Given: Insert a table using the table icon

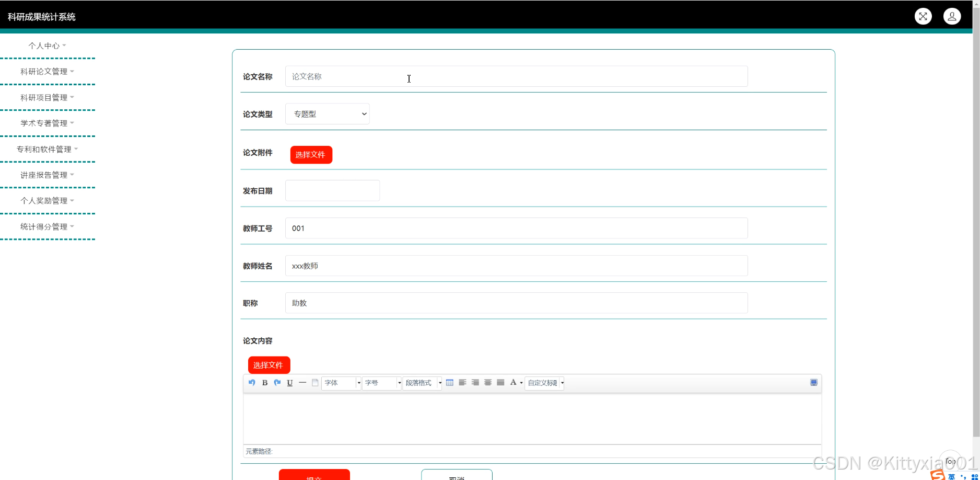Looking at the screenshot, I should (450, 383).
